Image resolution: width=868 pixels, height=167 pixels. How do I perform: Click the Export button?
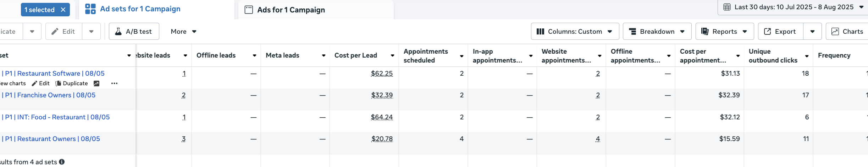pos(780,32)
